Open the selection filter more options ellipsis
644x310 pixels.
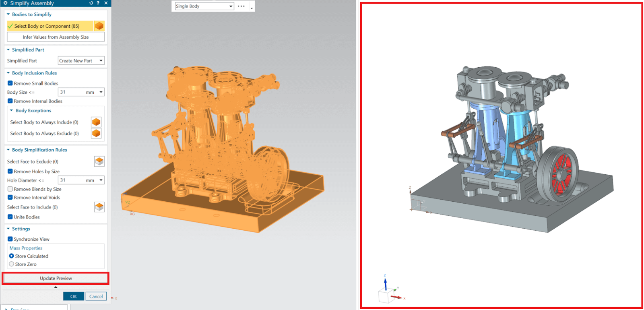pyautogui.click(x=241, y=6)
